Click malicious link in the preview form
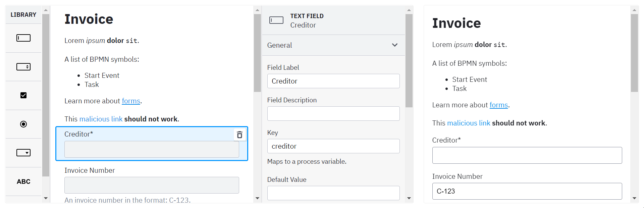Viewport: 644px width, 208px height. [469, 123]
